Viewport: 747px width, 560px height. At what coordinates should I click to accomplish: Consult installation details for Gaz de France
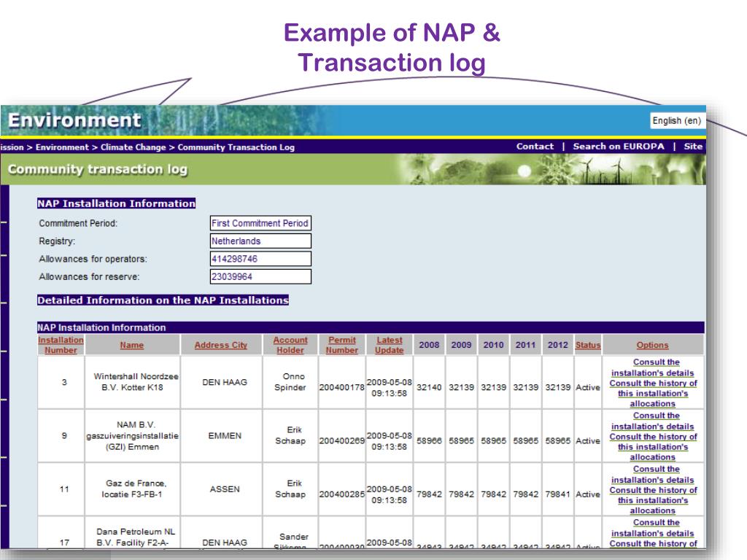pyautogui.click(x=653, y=474)
